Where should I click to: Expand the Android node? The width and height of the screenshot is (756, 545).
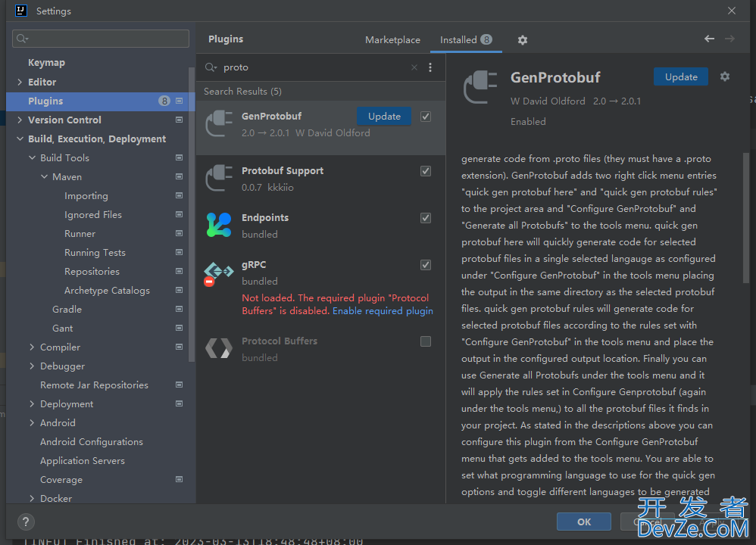point(32,422)
